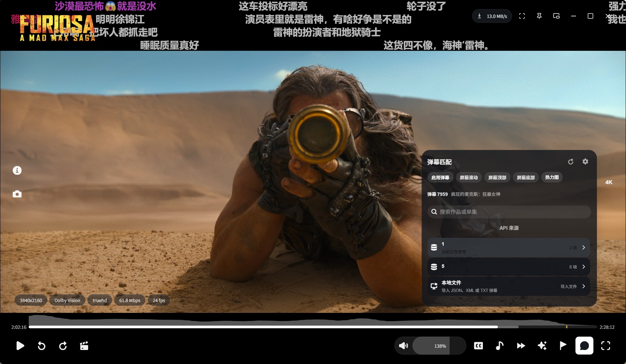This screenshot has height=364, width=626.
Task: Click the Play button
Action: [20, 346]
